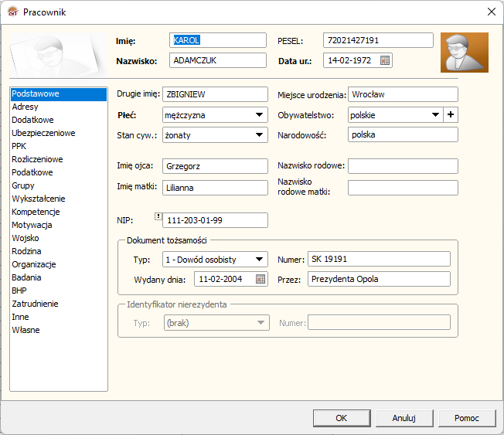
Task: Open the Rodzina section
Action: 27,252
